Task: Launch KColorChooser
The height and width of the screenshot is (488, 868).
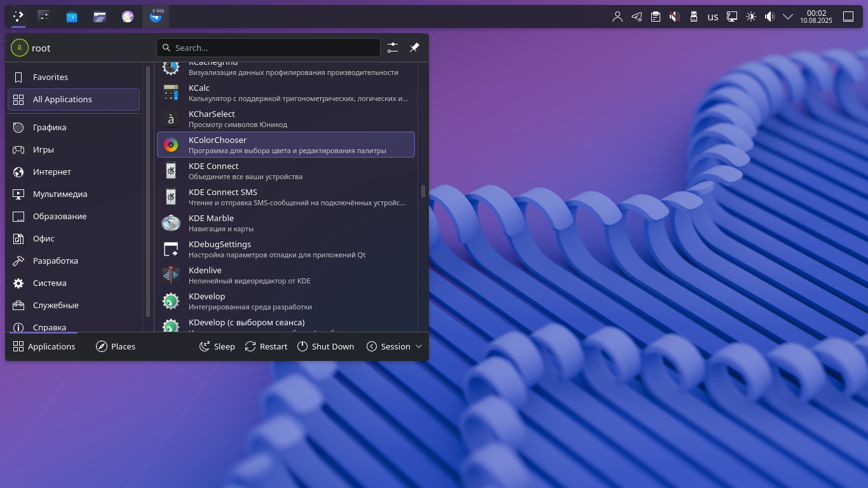Action: pyautogui.click(x=286, y=145)
